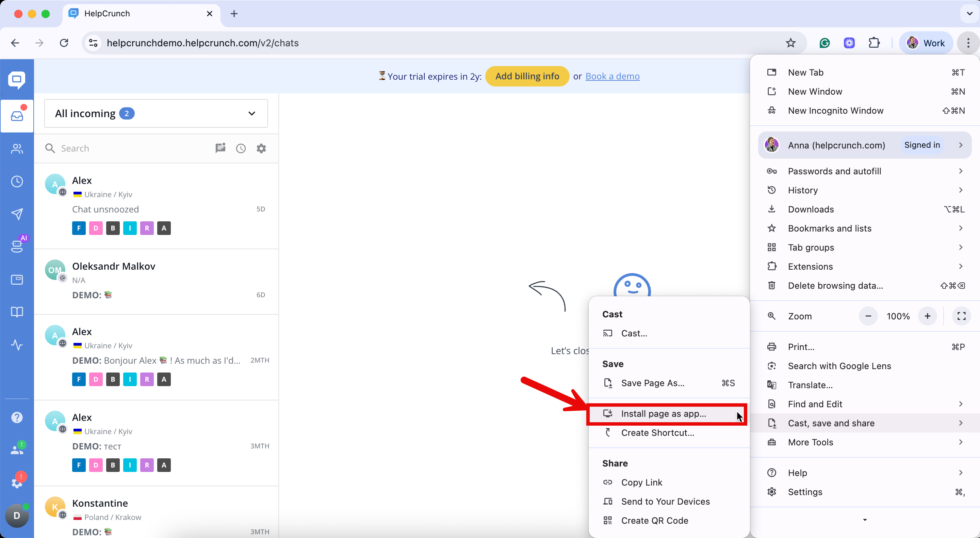Expand Bookmarks and lists submenu
This screenshot has height=538, width=980.
[864, 228]
